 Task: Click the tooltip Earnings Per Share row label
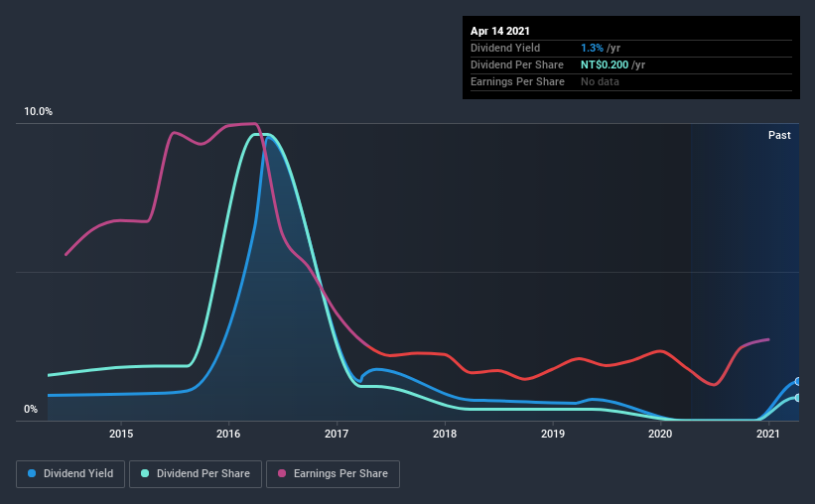click(x=517, y=81)
